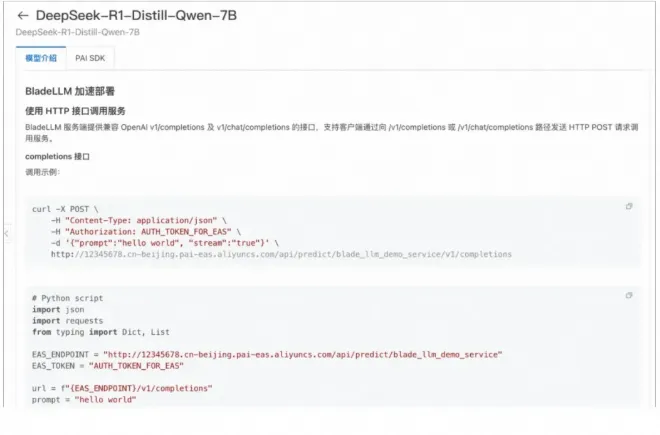660x435 pixels.
Task: Click the -d prompt hello world line
Action: (165, 243)
